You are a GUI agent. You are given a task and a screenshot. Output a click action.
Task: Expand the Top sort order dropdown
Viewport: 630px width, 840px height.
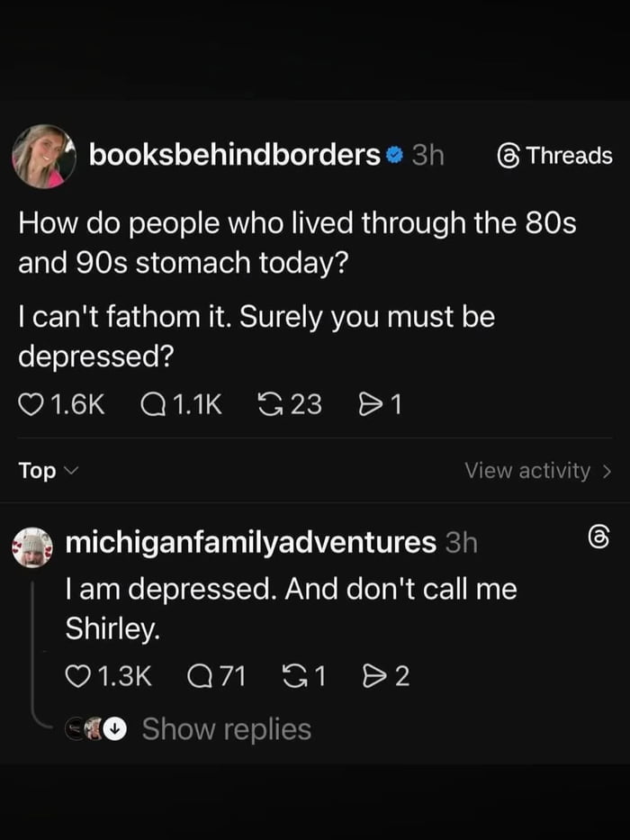(45, 470)
